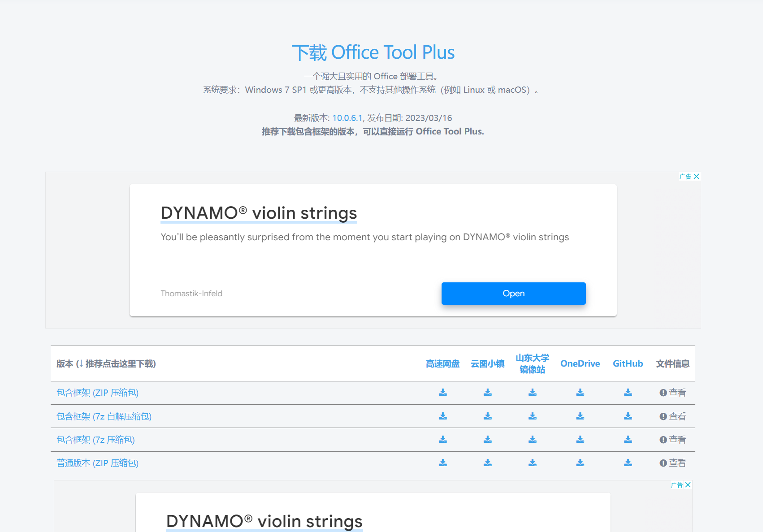The width and height of the screenshot is (763, 532).
Task: View file info for 包含框架 7z 压缩包
Action: [672, 440]
